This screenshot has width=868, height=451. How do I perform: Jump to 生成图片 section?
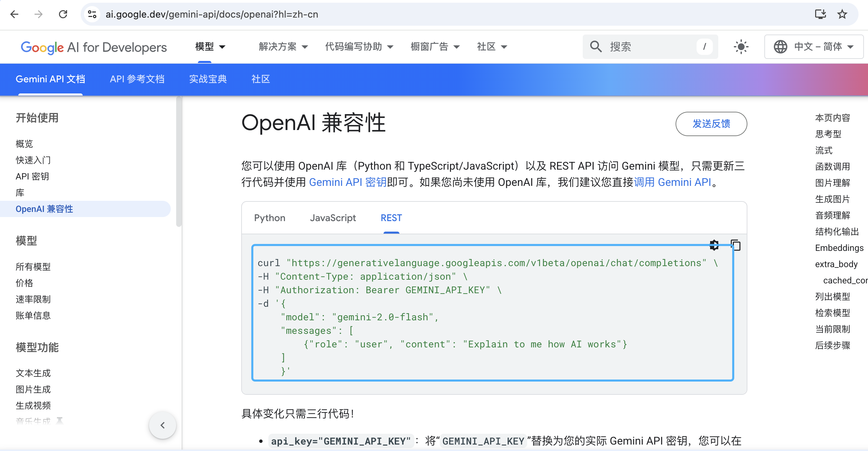click(833, 199)
